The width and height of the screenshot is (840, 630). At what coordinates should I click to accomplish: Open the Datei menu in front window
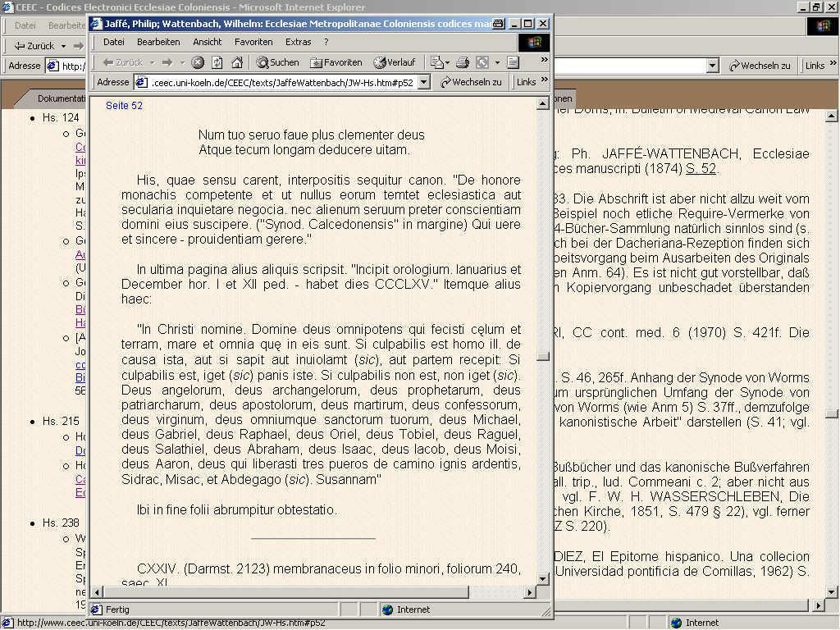click(113, 42)
